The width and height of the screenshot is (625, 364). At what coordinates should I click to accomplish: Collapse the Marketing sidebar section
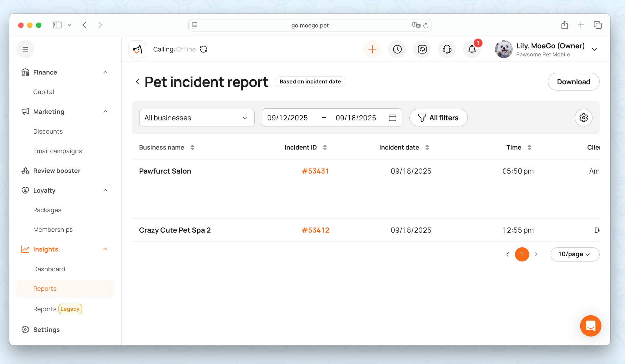click(105, 112)
